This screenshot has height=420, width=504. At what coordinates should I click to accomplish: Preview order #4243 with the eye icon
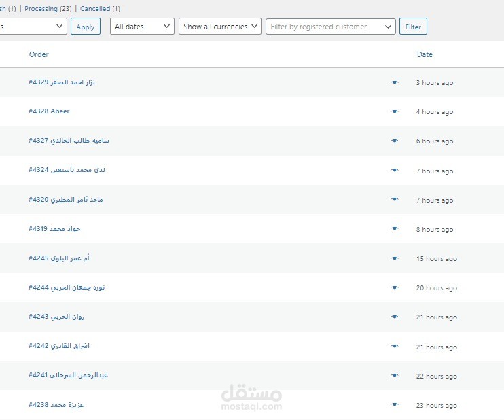pyautogui.click(x=395, y=317)
